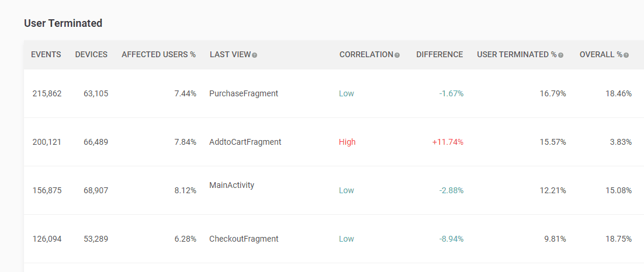This screenshot has height=272, width=644.
Task: Select the PurchaseFragment view name
Action: tap(244, 93)
